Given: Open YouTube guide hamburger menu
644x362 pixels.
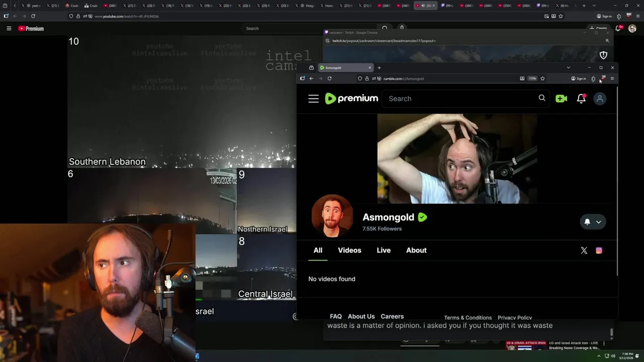Looking at the screenshot, I should click(9, 29).
